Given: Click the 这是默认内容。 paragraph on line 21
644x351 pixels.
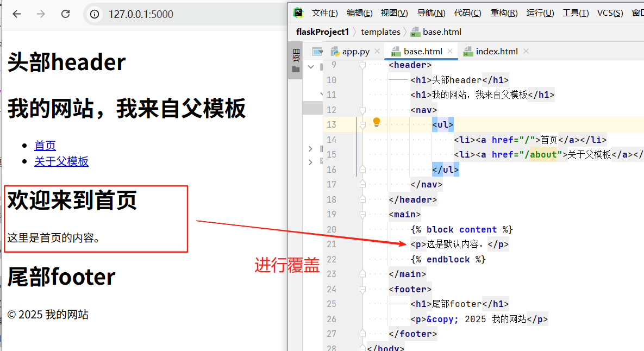Looking at the screenshot, I should pos(460,245).
